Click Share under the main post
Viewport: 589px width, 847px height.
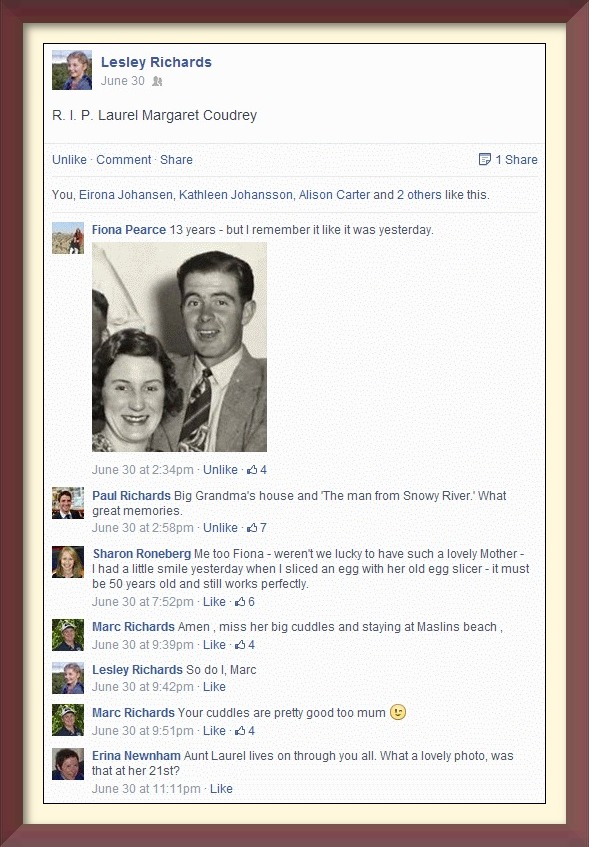pos(176,159)
